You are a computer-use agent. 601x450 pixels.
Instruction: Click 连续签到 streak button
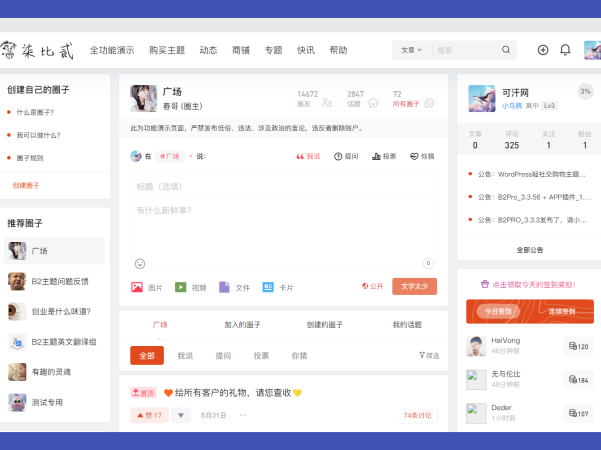562,311
